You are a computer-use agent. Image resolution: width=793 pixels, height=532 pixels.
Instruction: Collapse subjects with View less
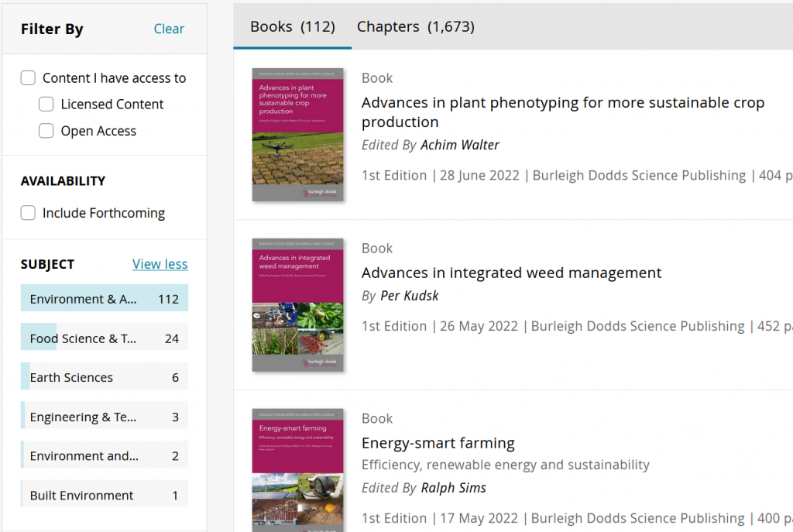(160, 264)
